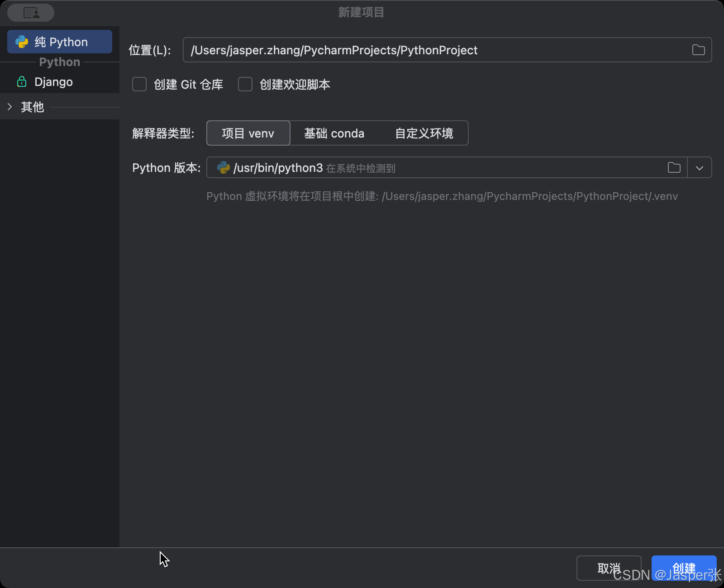
Task: Browse for location with the folder icon
Action: coord(698,50)
